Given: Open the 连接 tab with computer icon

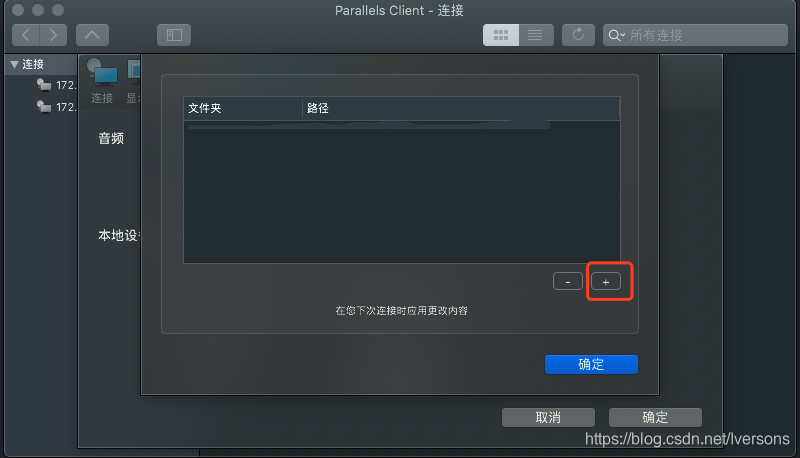Looking at the screenshot, I should point(102,82).
